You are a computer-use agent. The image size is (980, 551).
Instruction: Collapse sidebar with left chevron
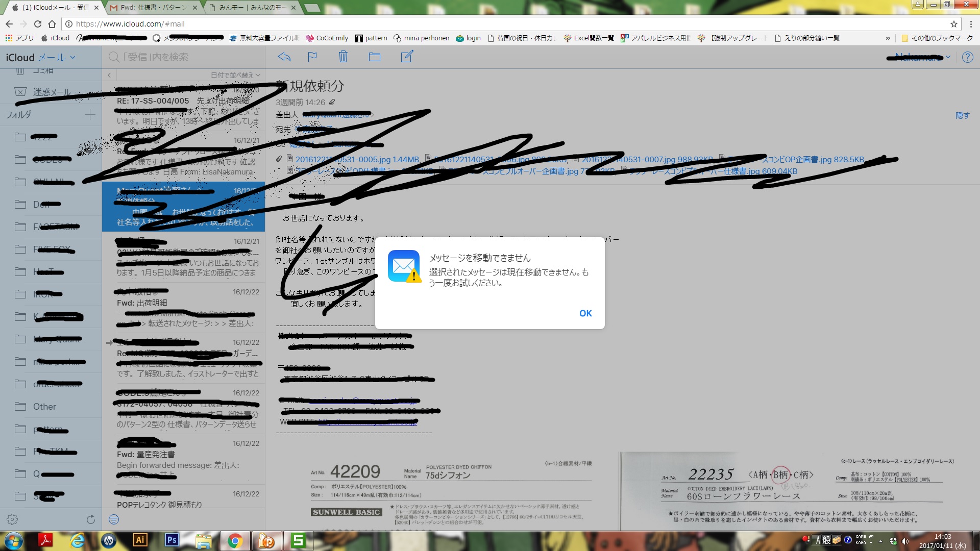(x=109, y=75)
